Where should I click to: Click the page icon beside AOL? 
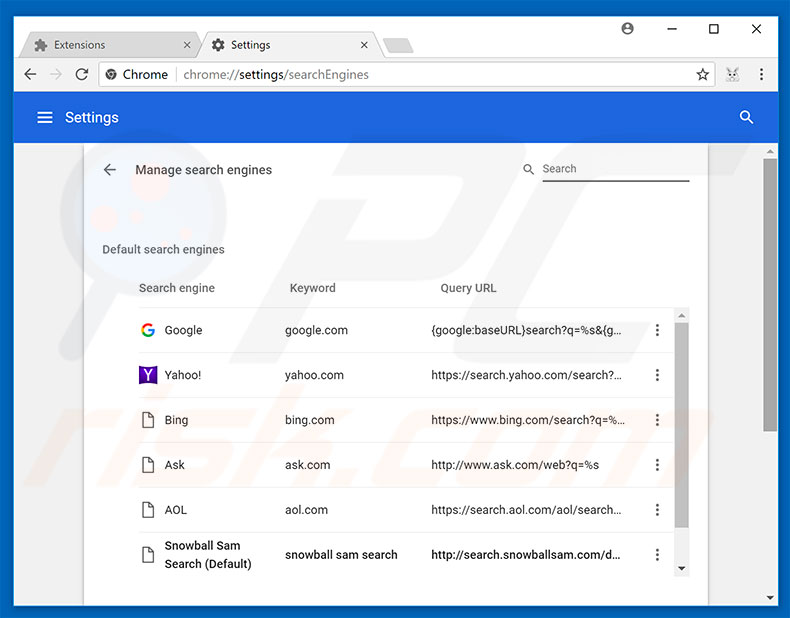pyautogui.click(x=148, y=510)
